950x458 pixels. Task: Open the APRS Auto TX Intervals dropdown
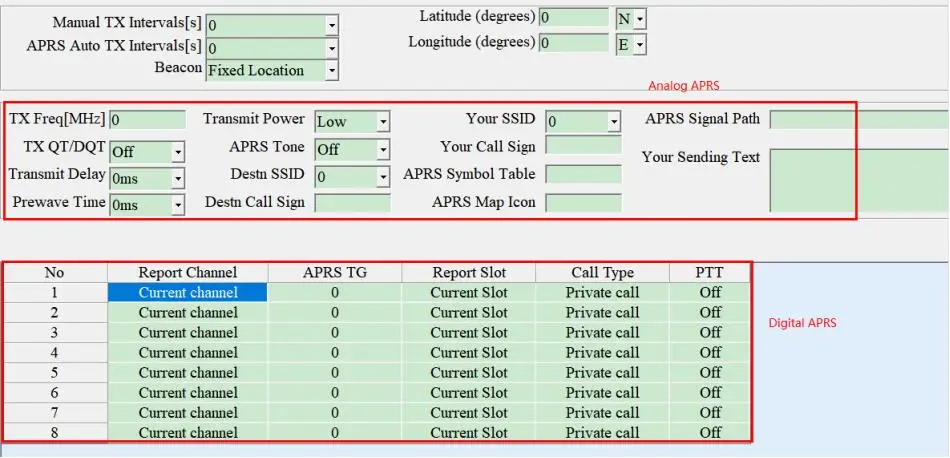[331, 48]
